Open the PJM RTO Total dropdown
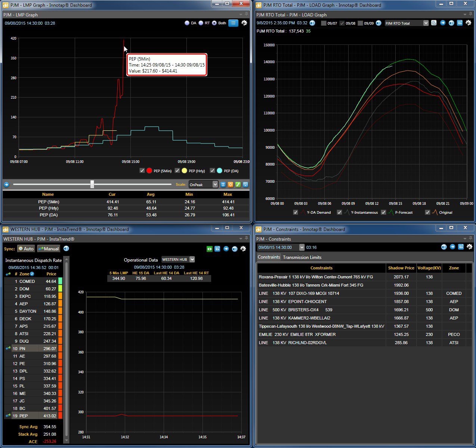The width and height of the screenshot is (476, 448). [x=407, y=23]
